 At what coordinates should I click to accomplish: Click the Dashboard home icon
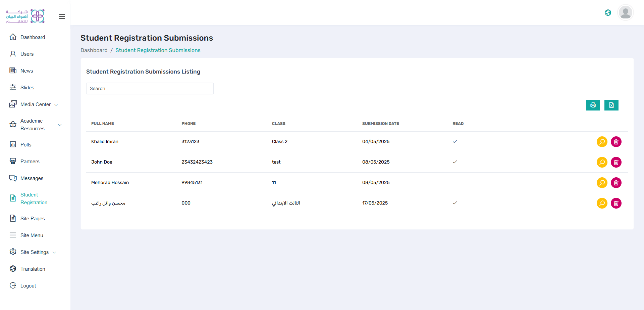pos(13,37)
